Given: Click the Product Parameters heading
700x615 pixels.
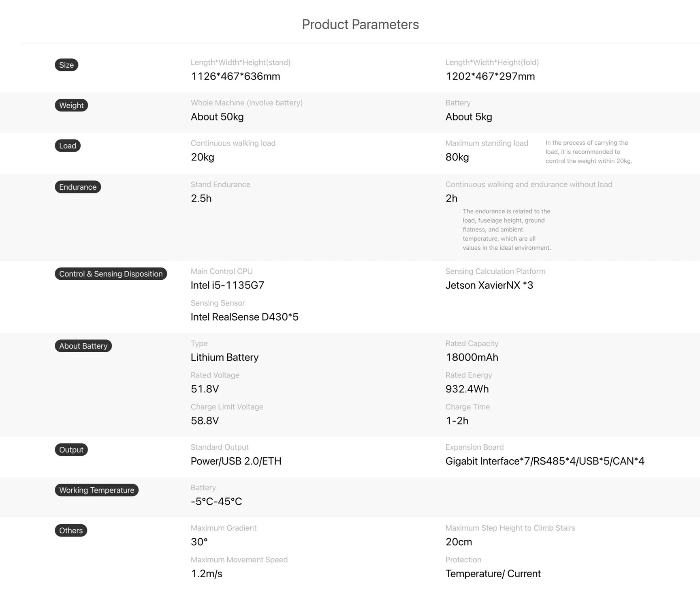Looking at the screenshot, I should pyautogui.click(x=360, y=24).
